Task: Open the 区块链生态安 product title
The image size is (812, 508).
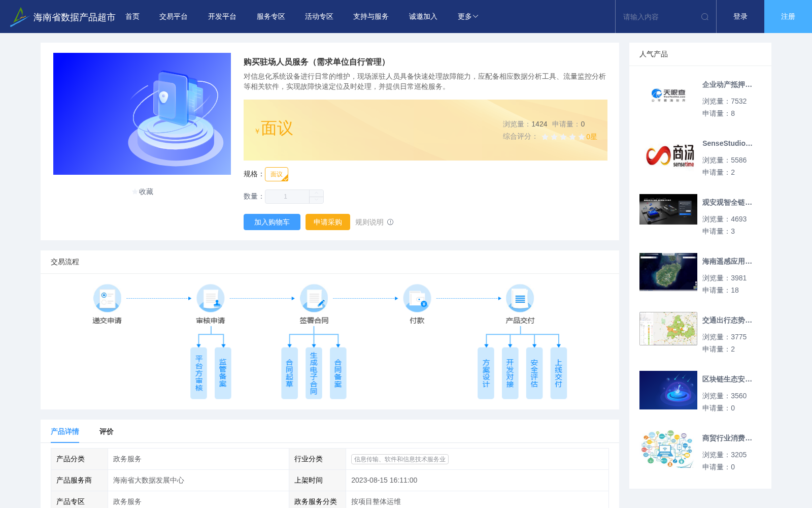Action: (x=727, y=379)
